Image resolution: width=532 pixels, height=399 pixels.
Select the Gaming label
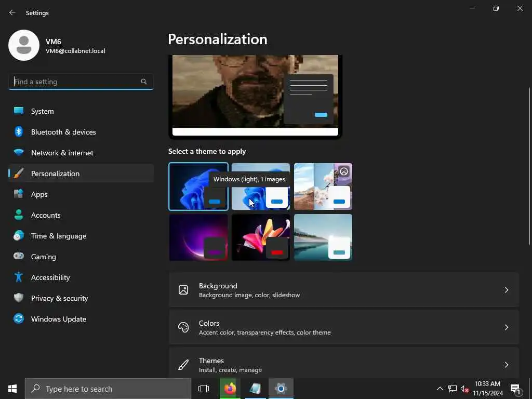coord(44,257)
